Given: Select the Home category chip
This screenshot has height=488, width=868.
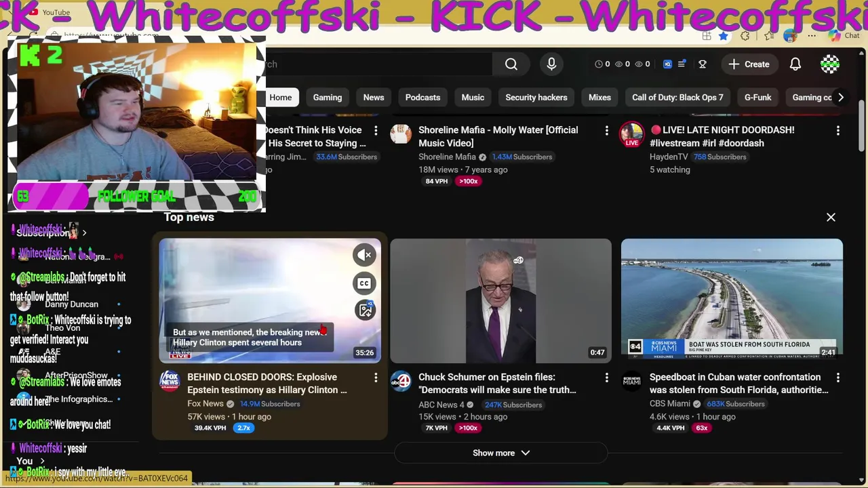Looking at the screenshot, I should [280, 98].
